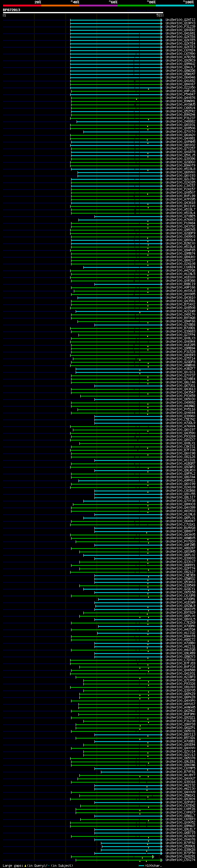Viewport: 197px width, 868px height.
Task: Select hit label UniRef100_P31528
Action: pyautogui.click(x=180, y=352)
